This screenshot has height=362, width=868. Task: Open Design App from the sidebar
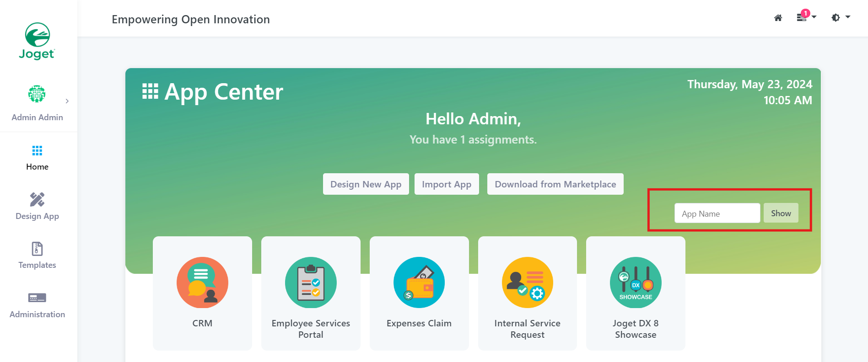pos(37,207)
